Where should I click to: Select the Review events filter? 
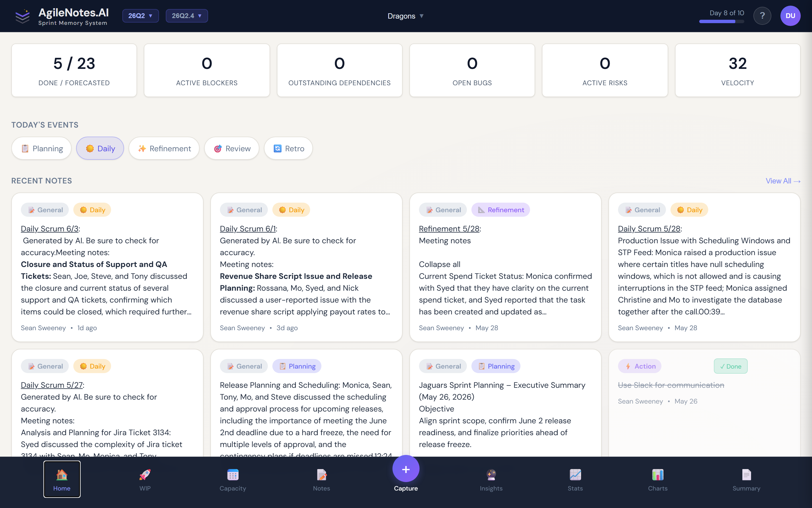click(232, 148)
